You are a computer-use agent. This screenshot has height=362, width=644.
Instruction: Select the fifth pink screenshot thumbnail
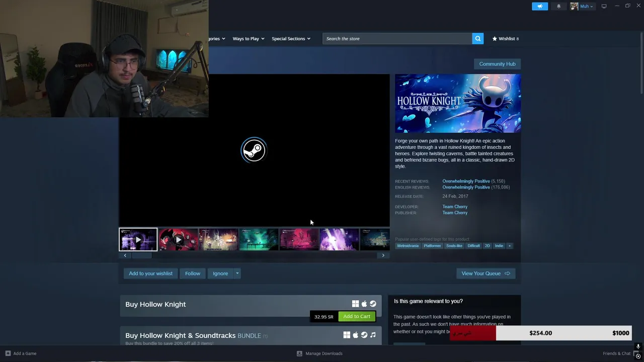click(x=299, y=239)
